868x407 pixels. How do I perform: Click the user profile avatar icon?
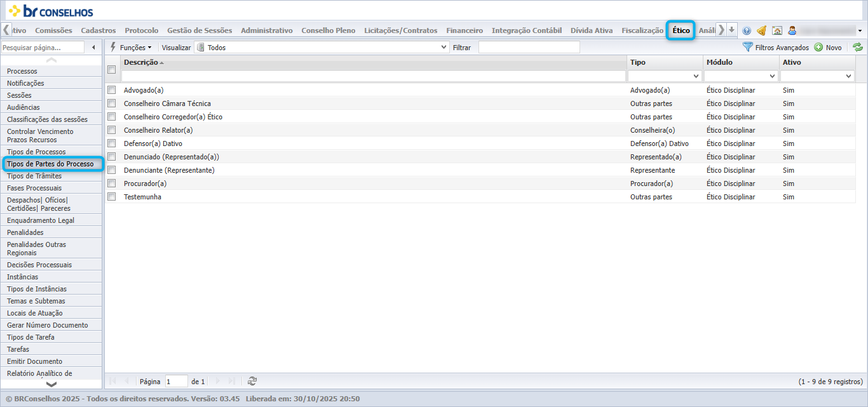click(792, 30)
